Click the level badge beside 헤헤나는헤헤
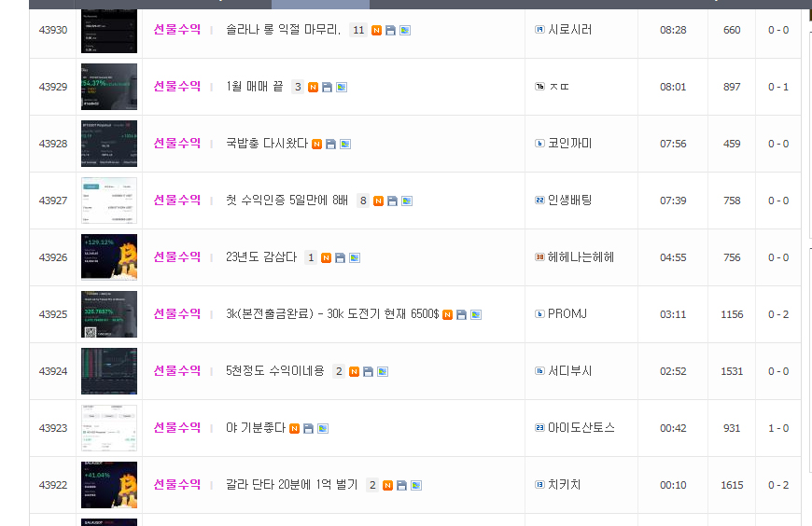Screen dimensions: 812x526 539,257
